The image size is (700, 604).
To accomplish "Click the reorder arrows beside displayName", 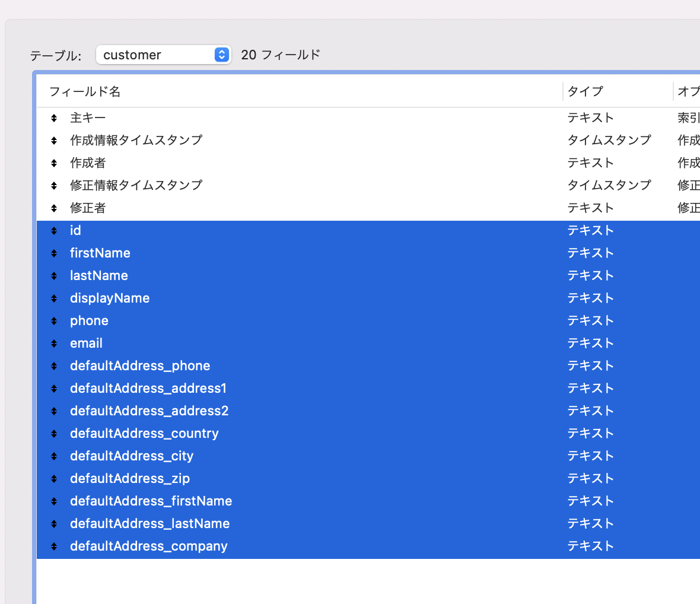I will point(55,298).
